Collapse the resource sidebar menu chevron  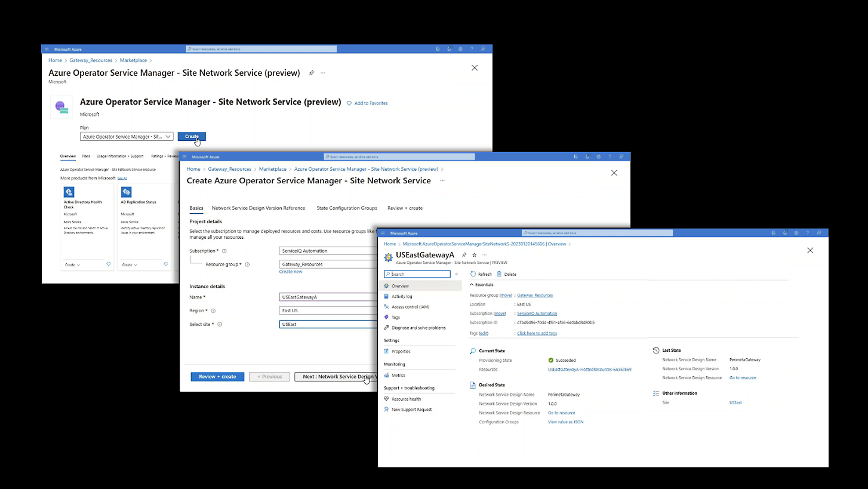[457, 274]
